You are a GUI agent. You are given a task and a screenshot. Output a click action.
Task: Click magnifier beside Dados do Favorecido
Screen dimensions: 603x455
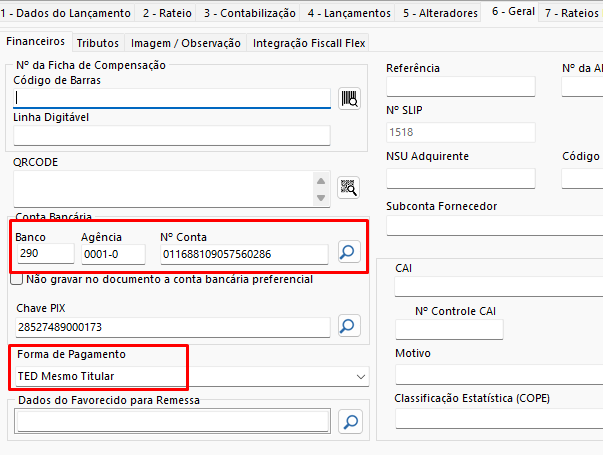point(349,421)
